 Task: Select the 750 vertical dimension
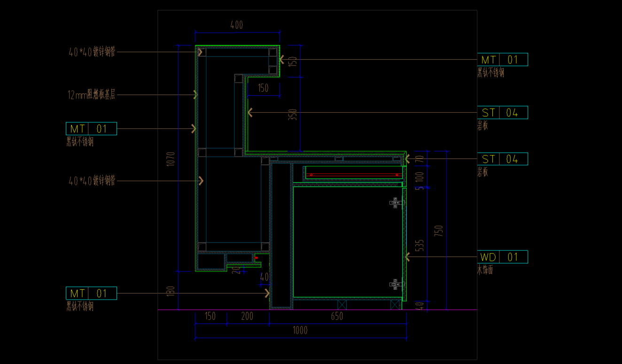tap(439, 231)
